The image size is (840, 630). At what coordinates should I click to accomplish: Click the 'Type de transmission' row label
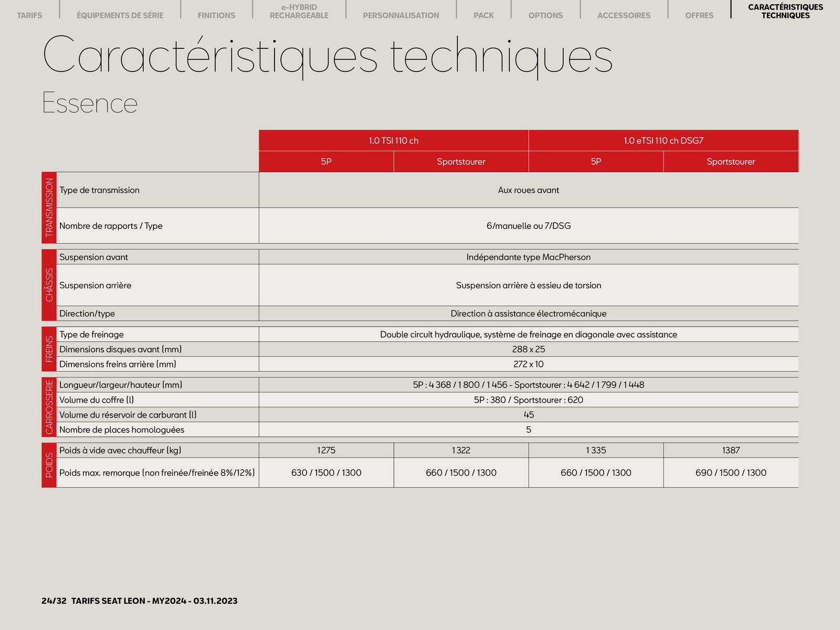click(x=99, y=190)
